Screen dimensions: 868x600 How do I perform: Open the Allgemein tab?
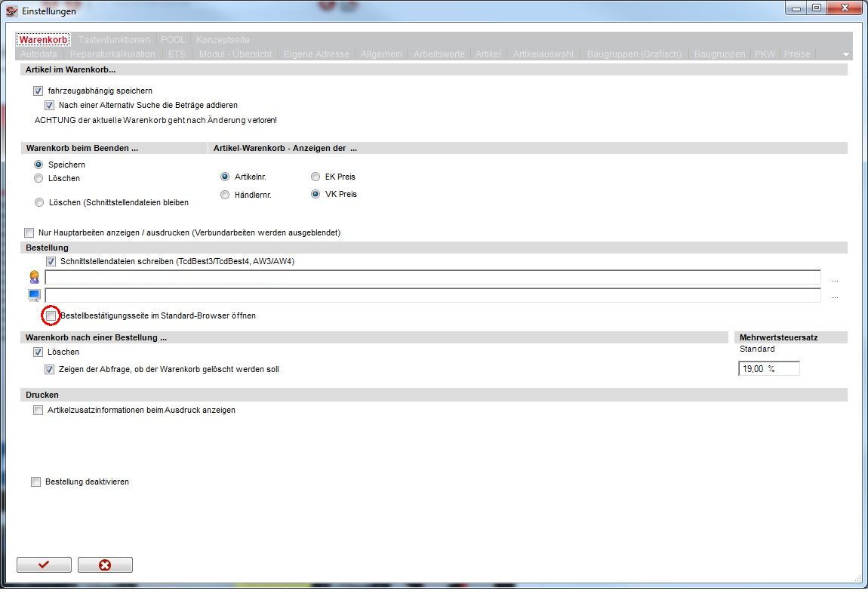pyautogui.click(x=381, y=54)
